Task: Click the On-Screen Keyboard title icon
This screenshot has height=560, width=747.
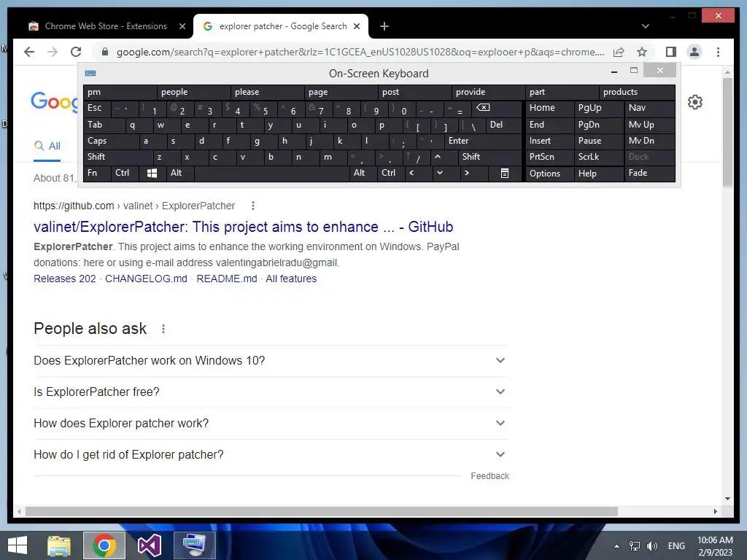Action: pos(90,74)
